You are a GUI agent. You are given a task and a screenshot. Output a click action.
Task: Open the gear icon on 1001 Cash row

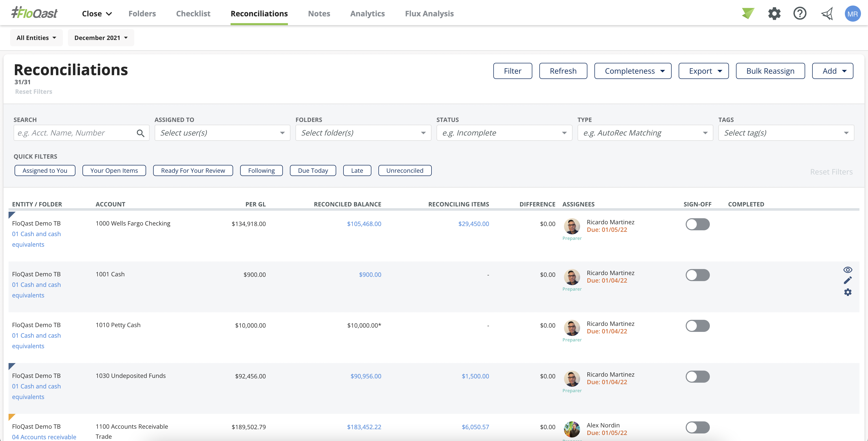[847, 292]
